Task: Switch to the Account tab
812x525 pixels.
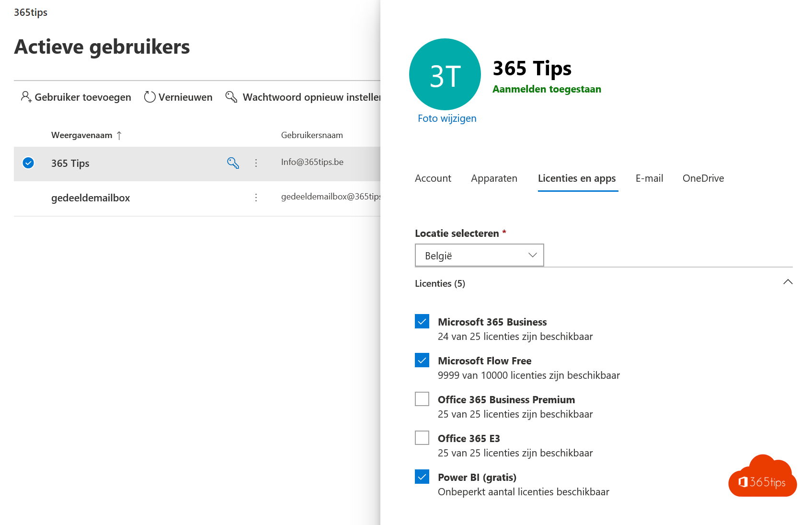Action: click(433, 178)
